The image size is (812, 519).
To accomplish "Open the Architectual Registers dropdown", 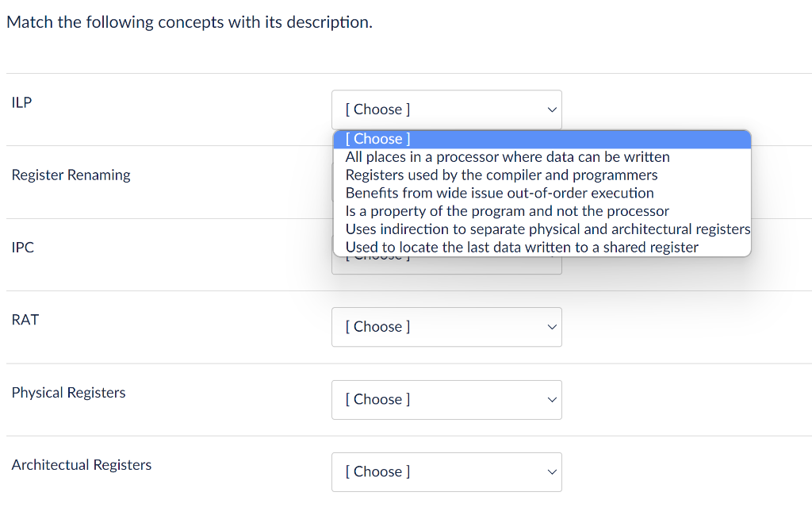I will point(446,472).
